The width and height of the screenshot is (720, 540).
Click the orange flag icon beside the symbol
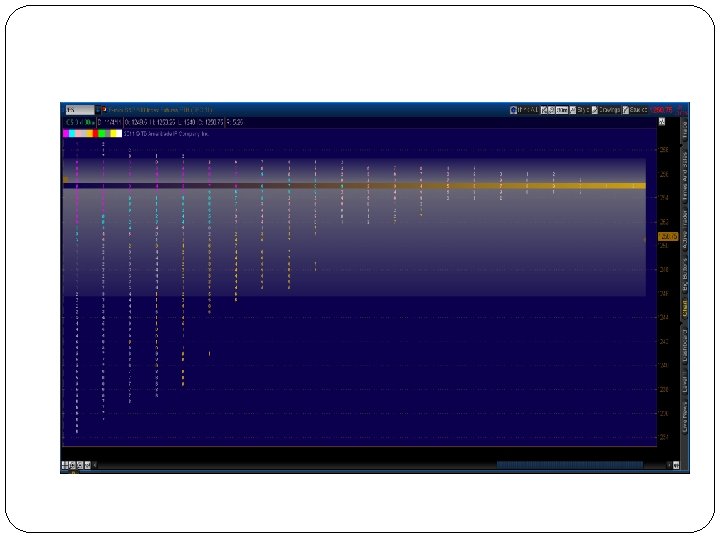pyautogui.click(x=104, y=109)
